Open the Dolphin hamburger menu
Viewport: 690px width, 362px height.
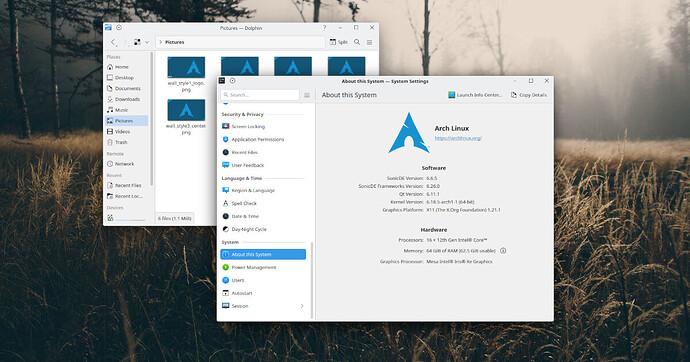tap(370, 42)
